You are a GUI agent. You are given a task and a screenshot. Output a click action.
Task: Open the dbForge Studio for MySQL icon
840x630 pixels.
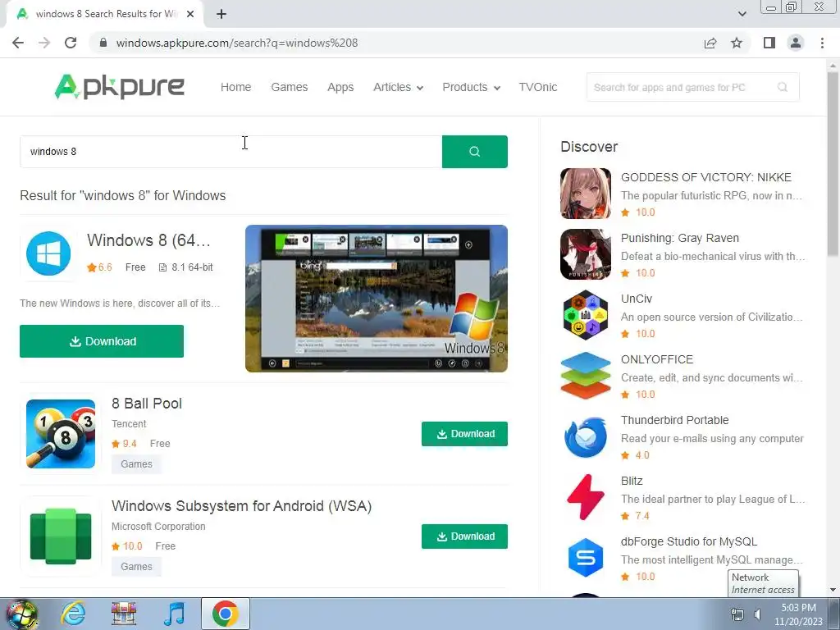586,558
